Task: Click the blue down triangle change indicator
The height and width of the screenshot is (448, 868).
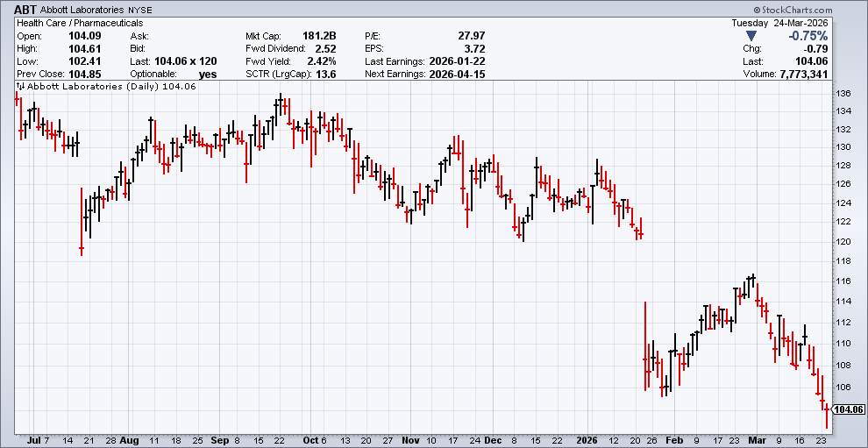Action: tap(751, 36)
